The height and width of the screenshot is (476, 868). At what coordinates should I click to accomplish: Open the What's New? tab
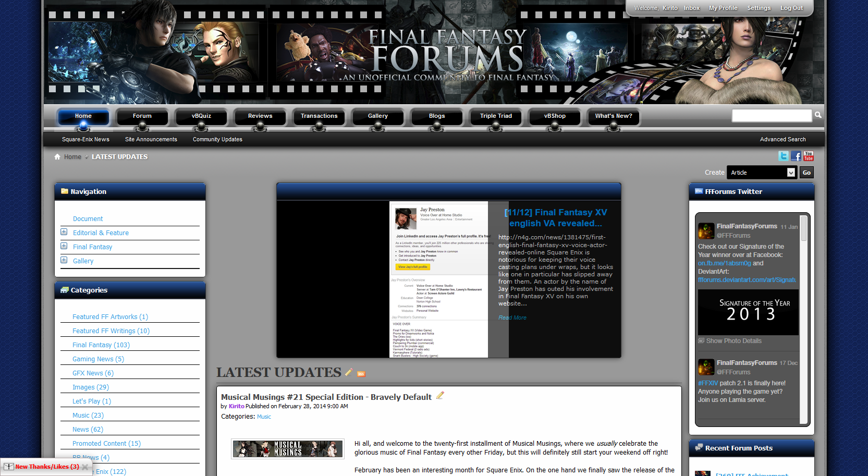(x=614, y=116)
